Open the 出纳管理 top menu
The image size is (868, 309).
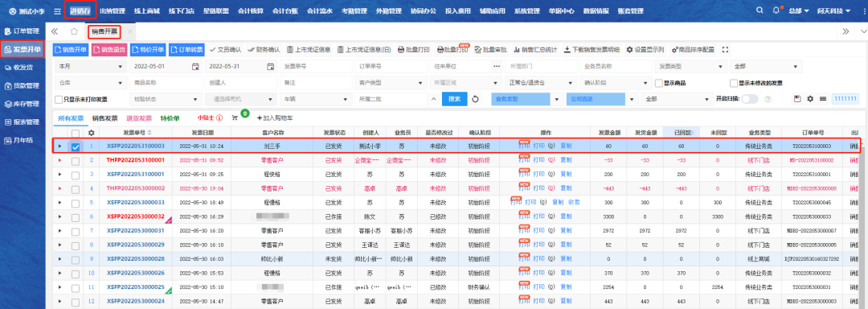click(x=113, y=11)
